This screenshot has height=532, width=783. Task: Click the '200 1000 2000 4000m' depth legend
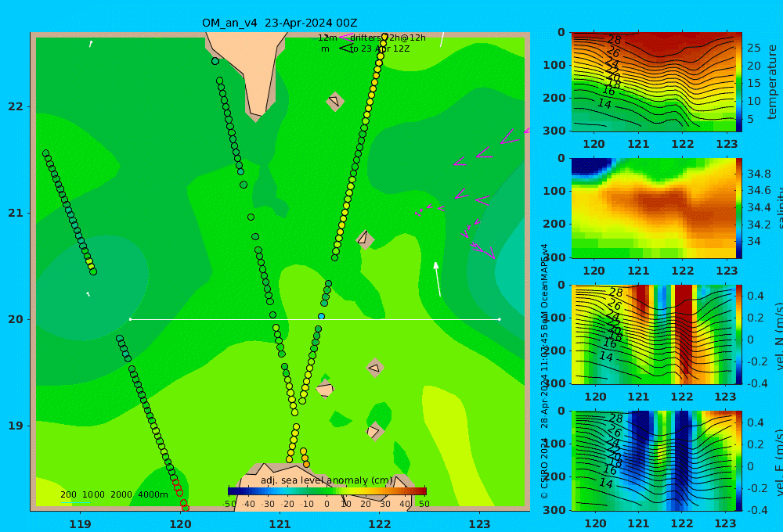(114, 494)
